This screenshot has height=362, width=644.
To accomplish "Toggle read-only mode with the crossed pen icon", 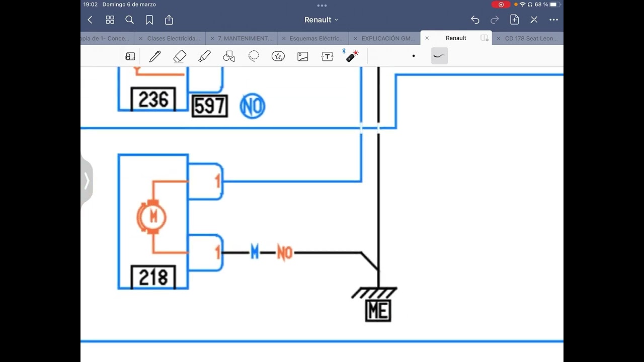I will 534,20.
